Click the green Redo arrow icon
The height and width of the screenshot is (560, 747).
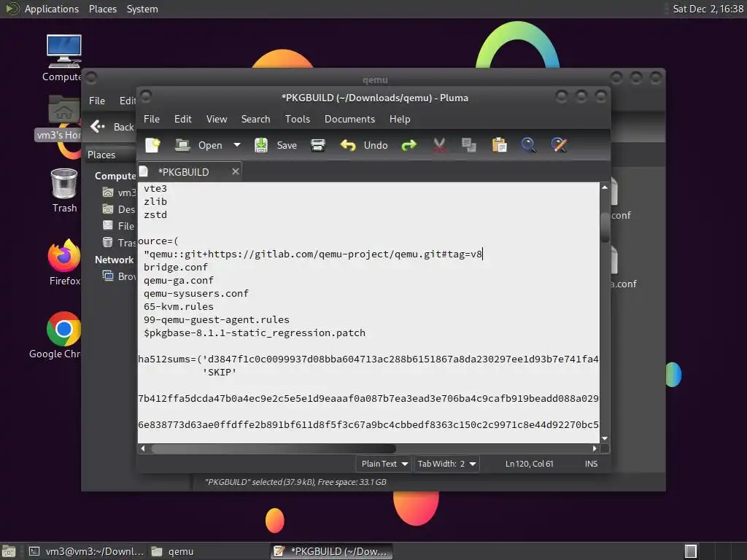409,145
